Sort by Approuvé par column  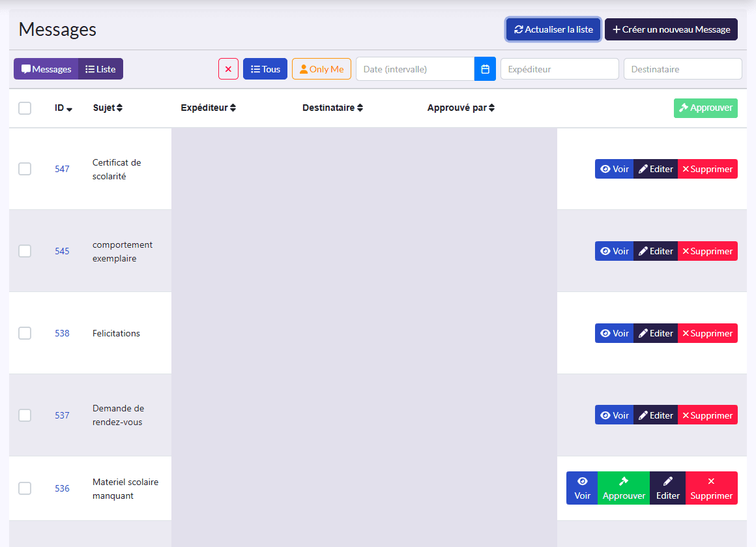(x=461, y=108)
